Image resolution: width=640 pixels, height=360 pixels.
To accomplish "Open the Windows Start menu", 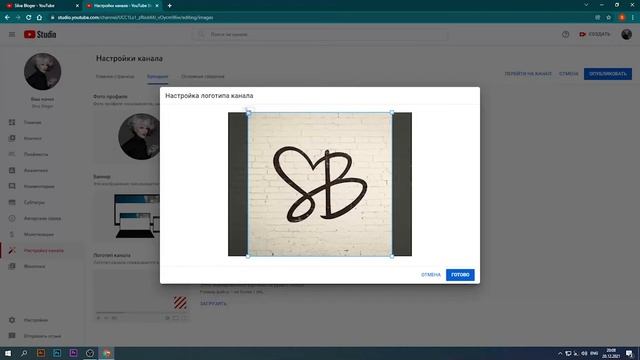I will pos(8,353).
